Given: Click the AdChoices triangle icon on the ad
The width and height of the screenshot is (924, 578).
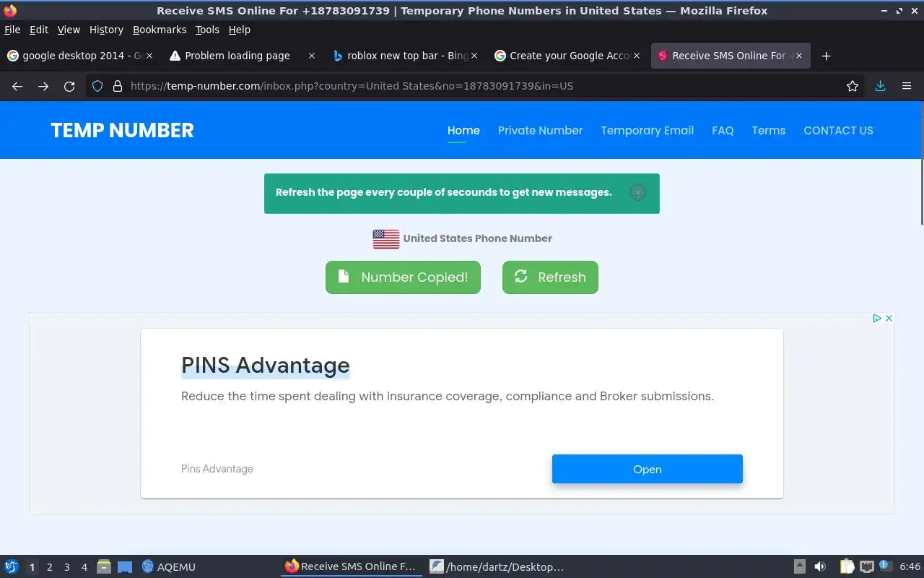Looking at the screenshot, I should click(x=877, y=318).
